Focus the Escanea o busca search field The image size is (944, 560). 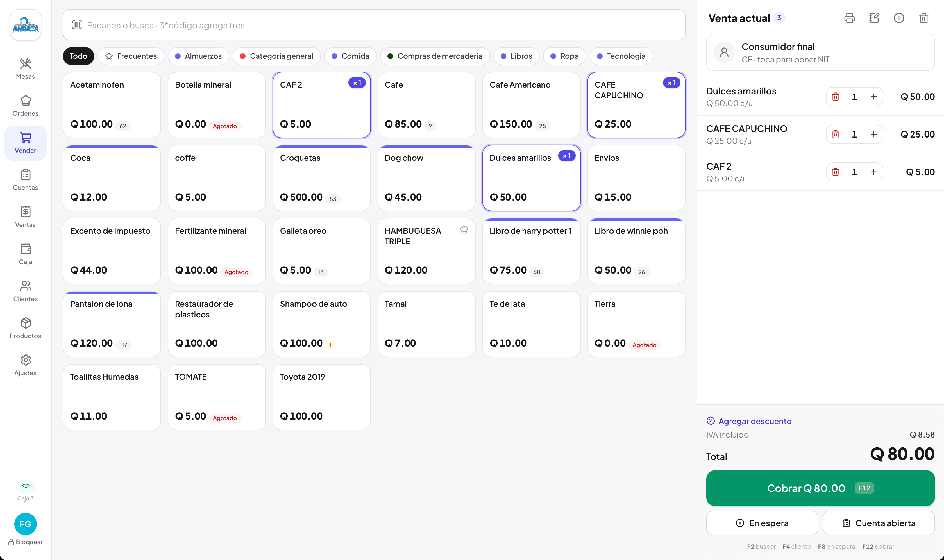click(374, 25)
